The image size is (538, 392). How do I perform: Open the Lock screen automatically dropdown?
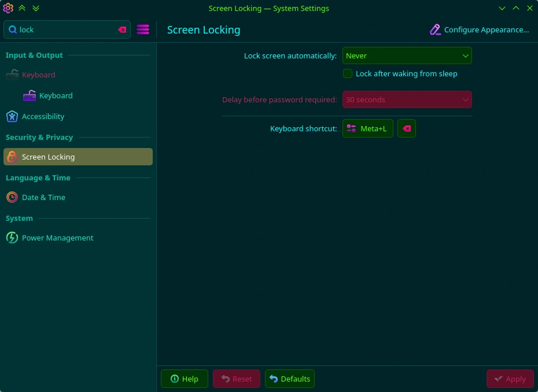coord(407,56)
